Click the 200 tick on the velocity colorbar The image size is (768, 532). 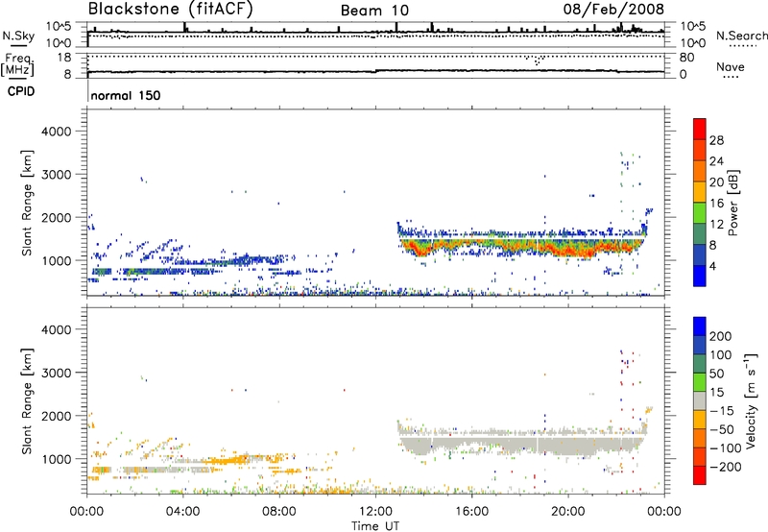(x=721, y=336)
